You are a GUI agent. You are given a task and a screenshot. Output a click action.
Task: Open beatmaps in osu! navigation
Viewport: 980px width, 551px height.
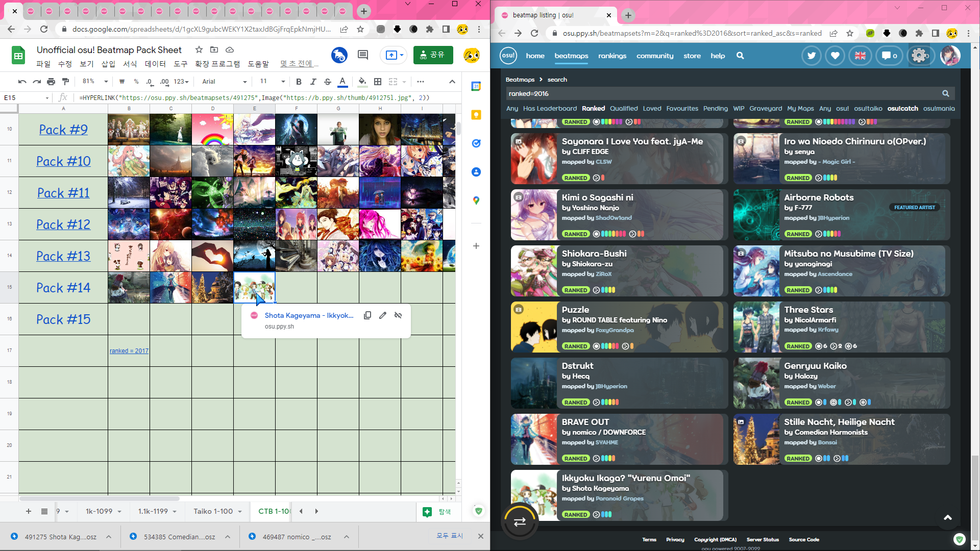pos(571,56)
